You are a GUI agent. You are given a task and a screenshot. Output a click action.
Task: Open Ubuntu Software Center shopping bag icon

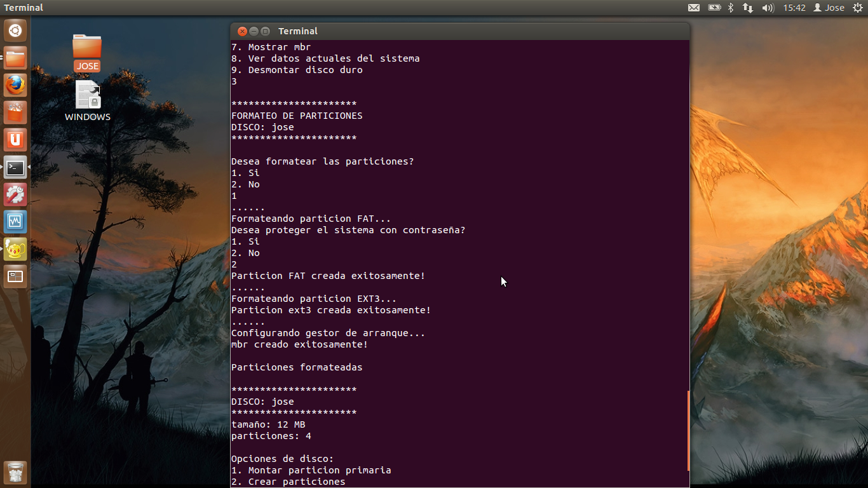tap(15, 112)
